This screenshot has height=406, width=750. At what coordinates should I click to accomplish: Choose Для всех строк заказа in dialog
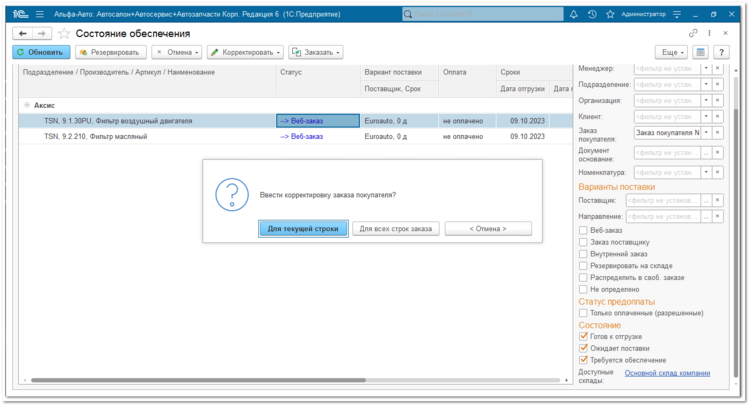click(x=396, y=229)
